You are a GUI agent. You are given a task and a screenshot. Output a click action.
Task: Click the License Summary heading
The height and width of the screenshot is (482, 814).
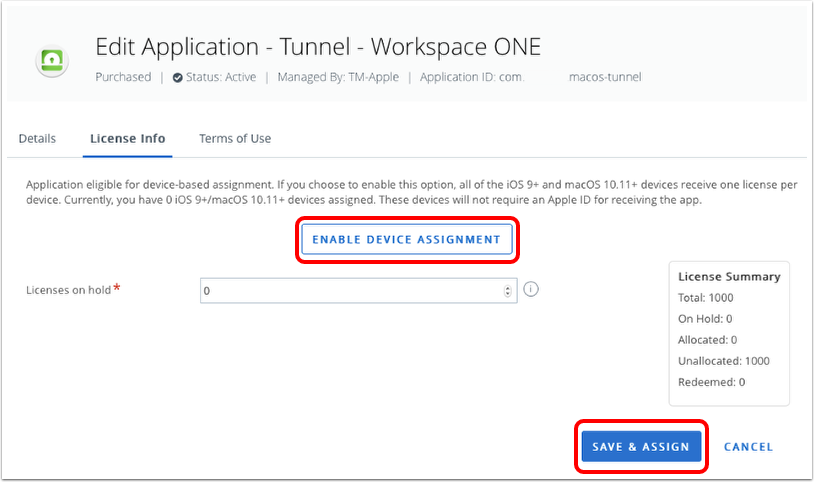(x=729, y=277)
